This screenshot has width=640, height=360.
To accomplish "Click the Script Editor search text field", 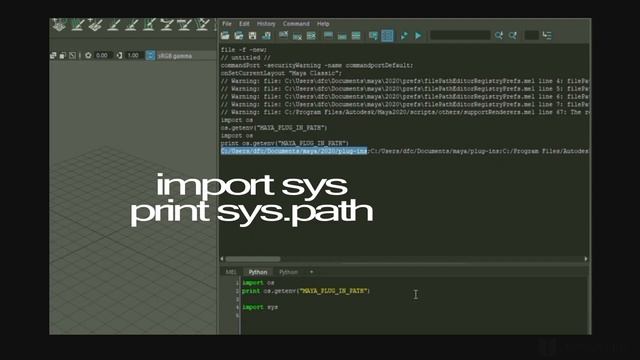I will point(460,36).
